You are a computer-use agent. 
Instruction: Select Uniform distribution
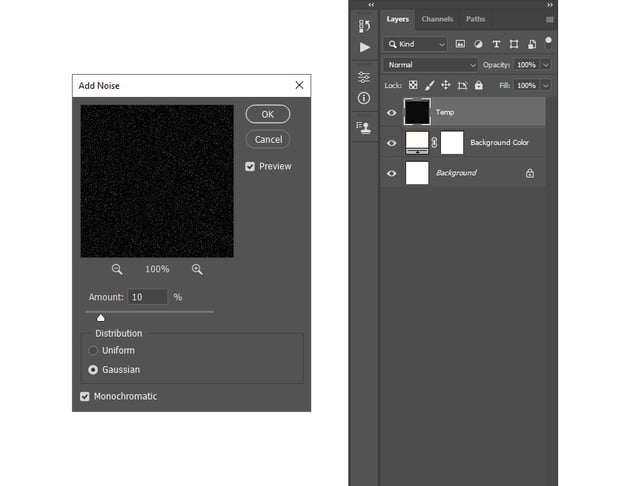click(93, 351)
